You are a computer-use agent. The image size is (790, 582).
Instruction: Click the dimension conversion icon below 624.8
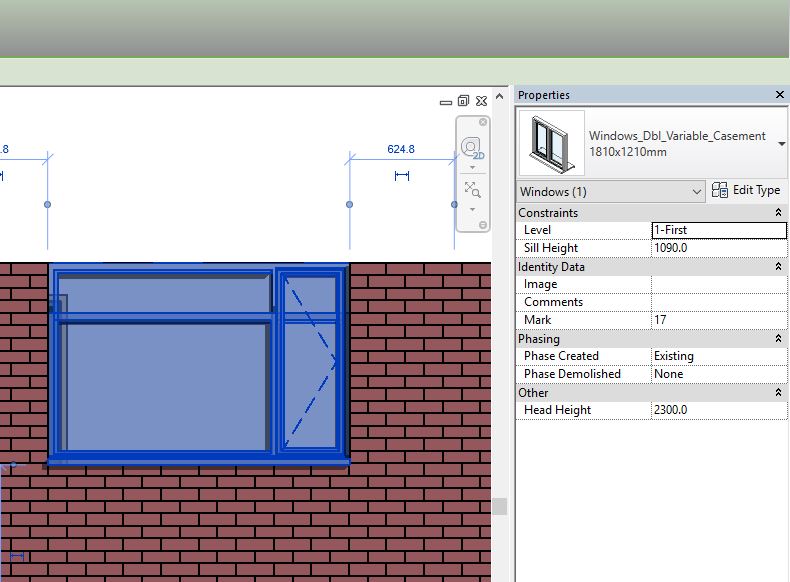point(402,176)
